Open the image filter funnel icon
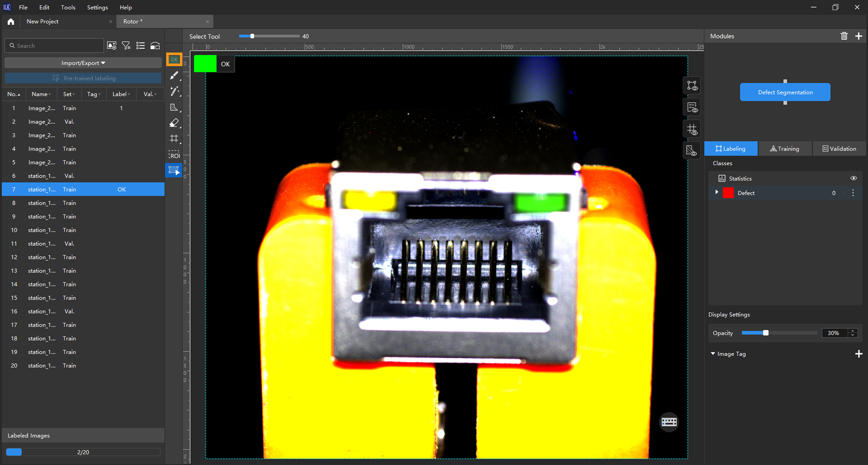Screen dimensions: 868x465 pyautogui.click(x=126, y=46)
